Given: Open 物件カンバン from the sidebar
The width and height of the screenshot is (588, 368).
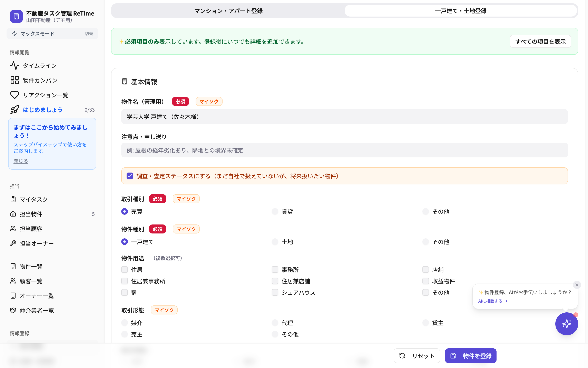Looking at the screenshot, I should coord(52,80).
